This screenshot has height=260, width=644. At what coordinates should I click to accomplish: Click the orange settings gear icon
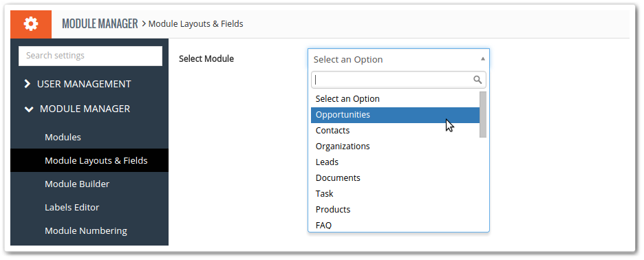coord(31,24)
